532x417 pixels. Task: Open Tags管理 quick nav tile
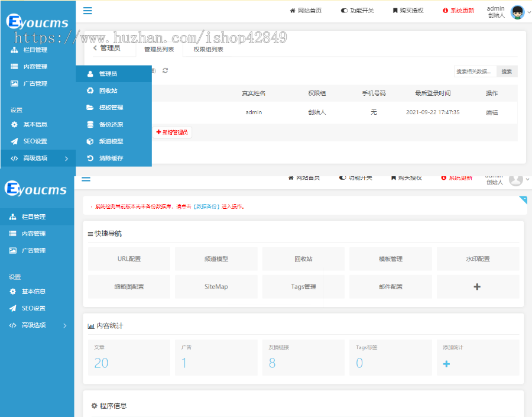tap(303, 287)
